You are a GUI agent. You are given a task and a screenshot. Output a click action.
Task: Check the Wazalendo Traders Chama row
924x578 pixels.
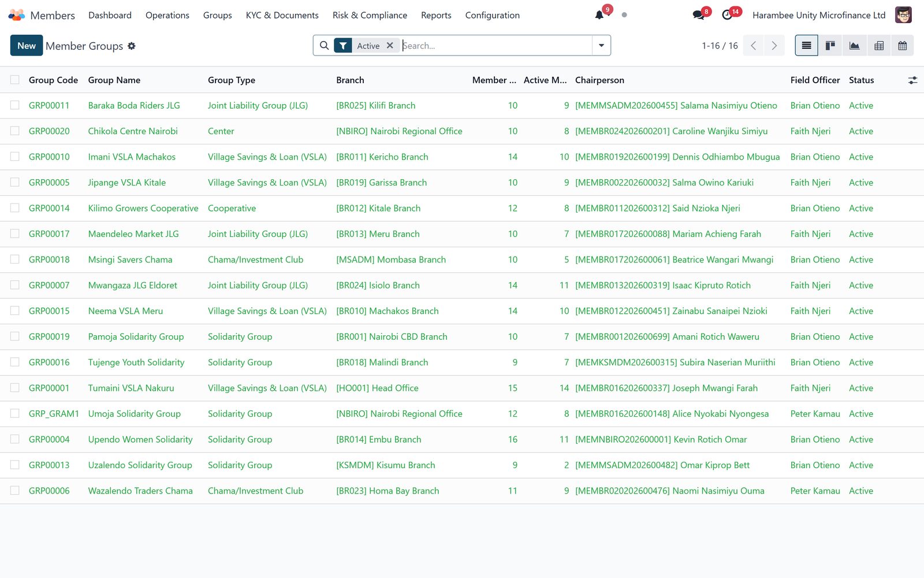tap(15, 491)
